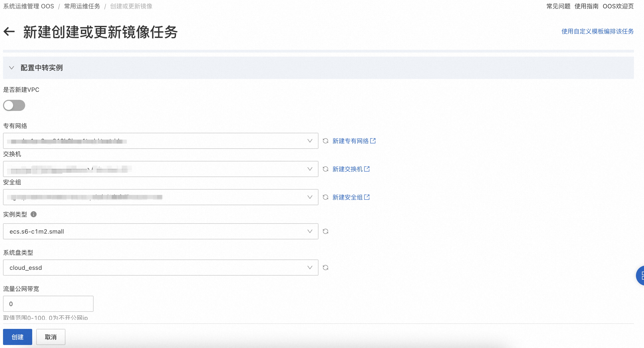
Task: Collapse the 配置中转实例 section
Action: [12, 68]
